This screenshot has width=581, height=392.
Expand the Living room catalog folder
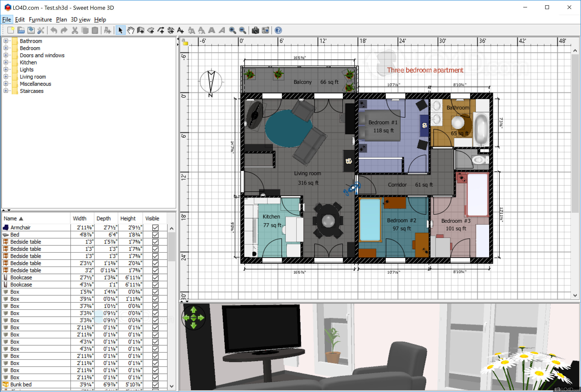(x=6, y=77)
